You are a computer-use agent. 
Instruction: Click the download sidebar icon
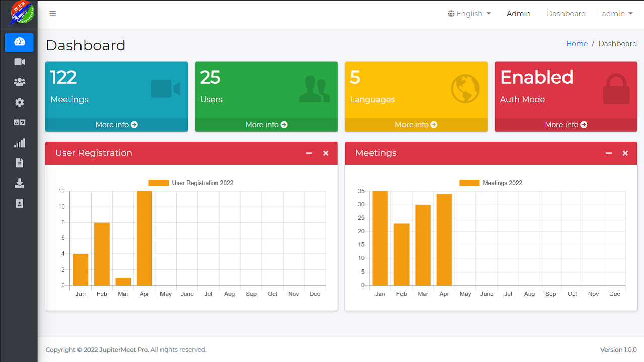[19, 183]
